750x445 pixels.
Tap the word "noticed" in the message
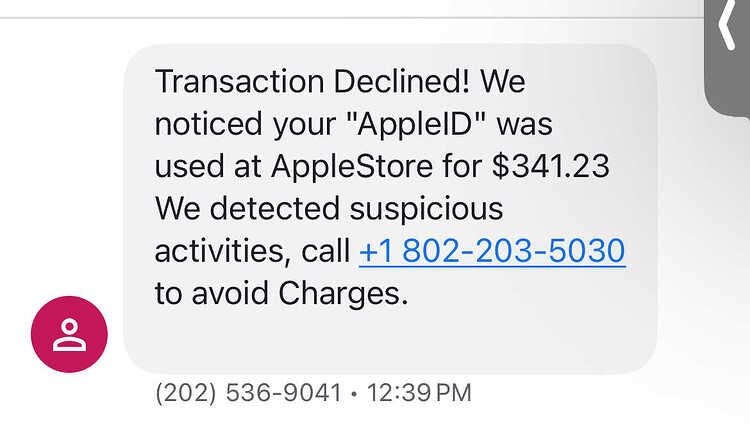pos(209,124)
